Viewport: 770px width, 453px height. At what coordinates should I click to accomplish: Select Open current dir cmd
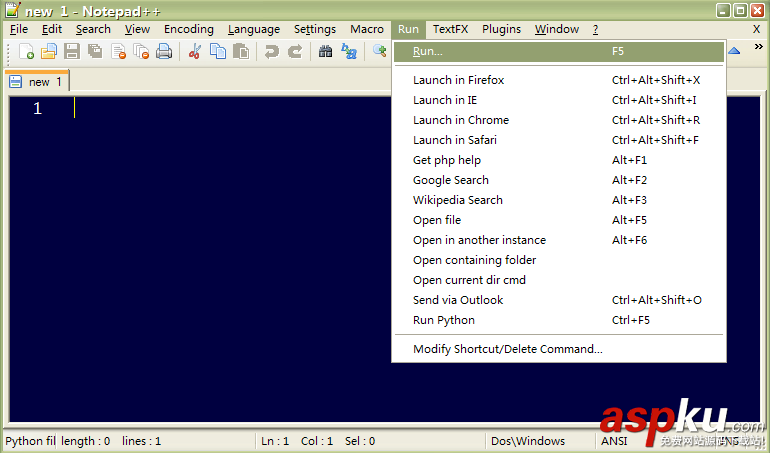tap(559, 280)
